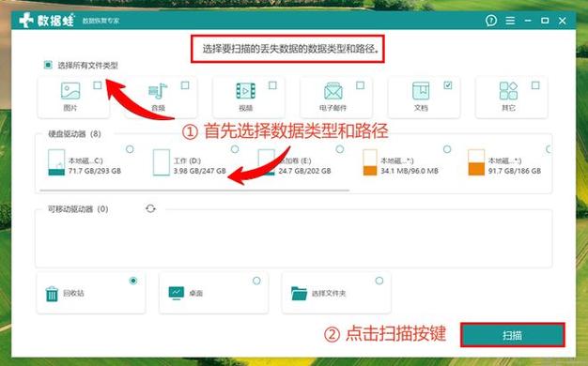Viewport: 588px width, 366px height.
Task: Check the 电子邮件 file type checkbox
Action: 360,85
